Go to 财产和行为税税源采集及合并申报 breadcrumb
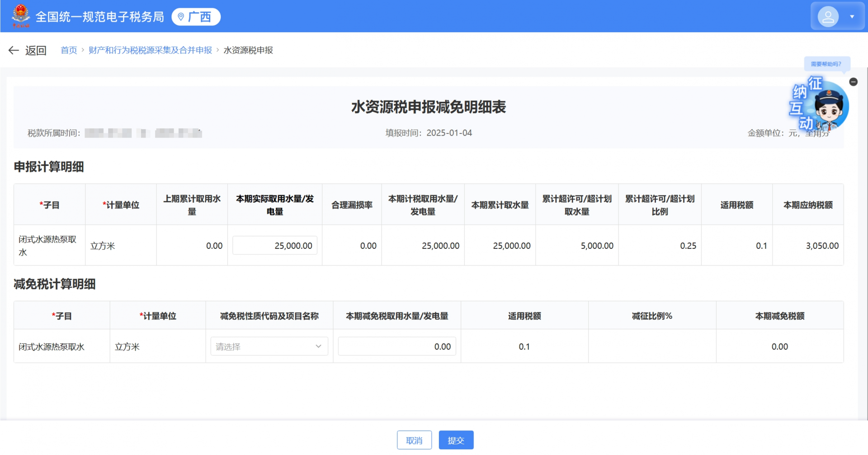Image resolution: width=868 pixels, height=455 pixels. [150, 50]
